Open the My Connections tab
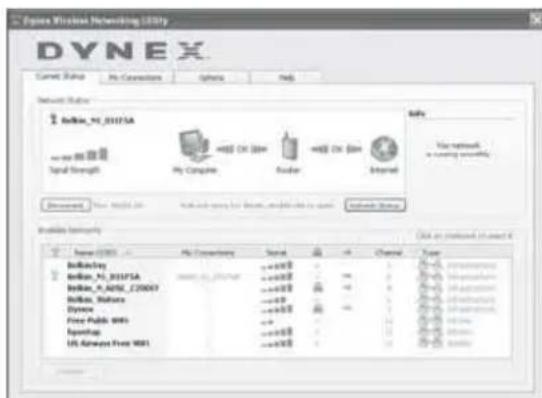This screenshot has height=398, width=542. pos(135,77)
